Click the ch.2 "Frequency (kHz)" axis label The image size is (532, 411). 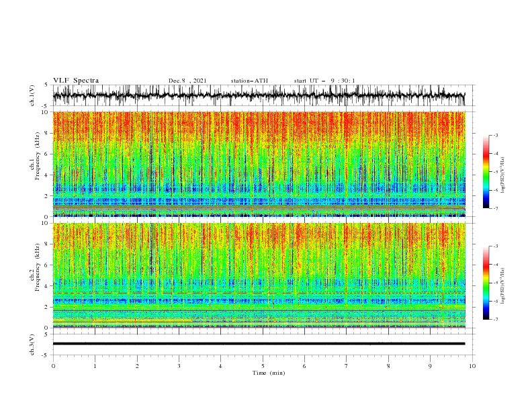point(38,267)
